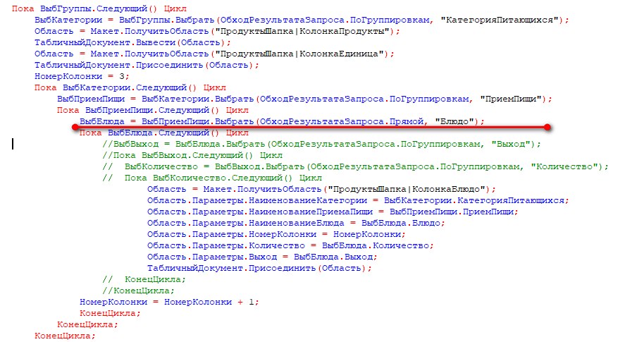Click the string literal "Блюдо"

454,122
